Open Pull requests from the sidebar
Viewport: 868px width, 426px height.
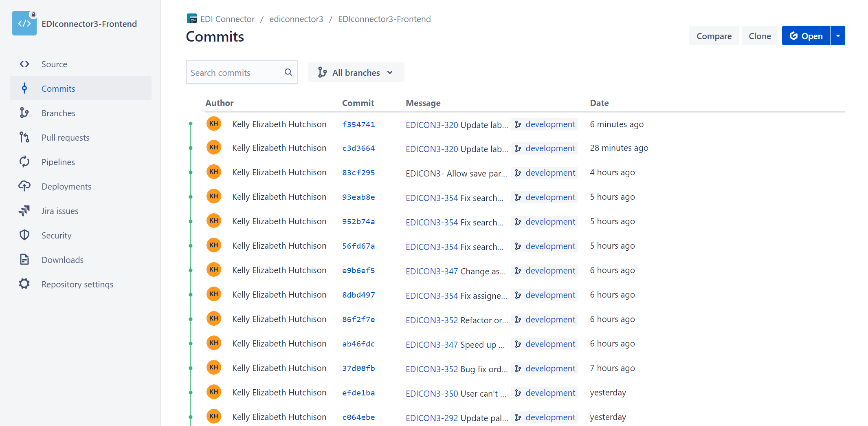pyautogui.click(x=65, y=137)
